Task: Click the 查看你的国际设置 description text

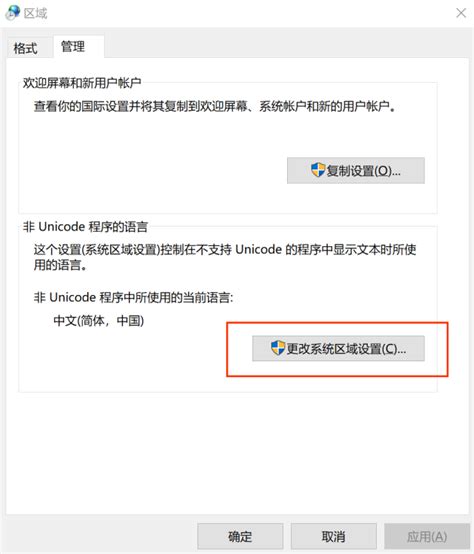Action: (214, 106)
